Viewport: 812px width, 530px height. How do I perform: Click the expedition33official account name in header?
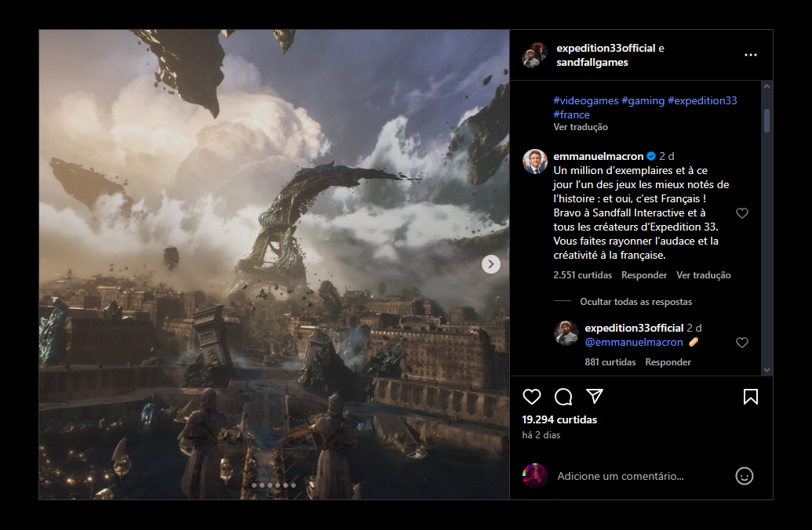click(x=606, y=48)
